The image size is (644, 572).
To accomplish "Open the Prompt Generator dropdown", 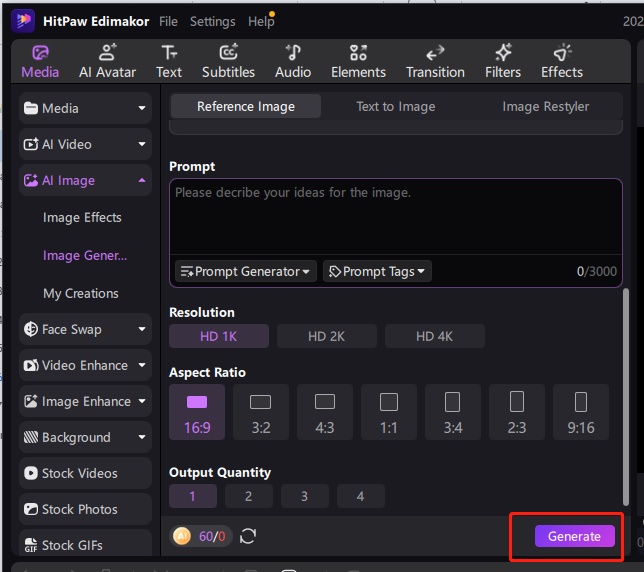I will tap(245, 271).
